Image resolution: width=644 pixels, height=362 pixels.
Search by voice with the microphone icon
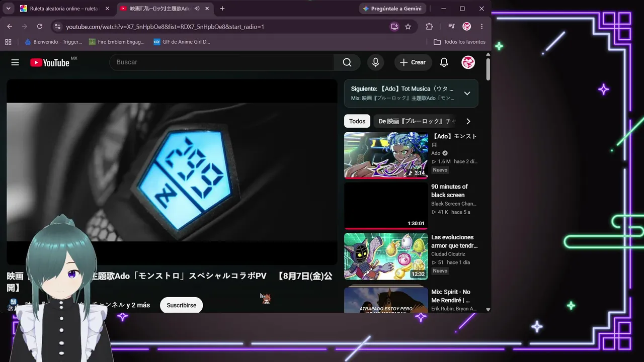[x=375, y=62]
